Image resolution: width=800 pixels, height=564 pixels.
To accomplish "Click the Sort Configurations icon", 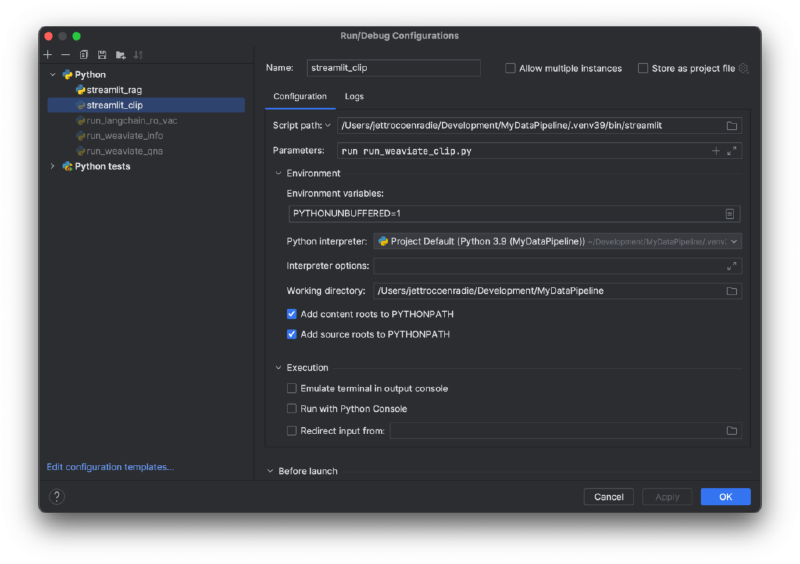I will pyautogui.click(x=138, y=55).
